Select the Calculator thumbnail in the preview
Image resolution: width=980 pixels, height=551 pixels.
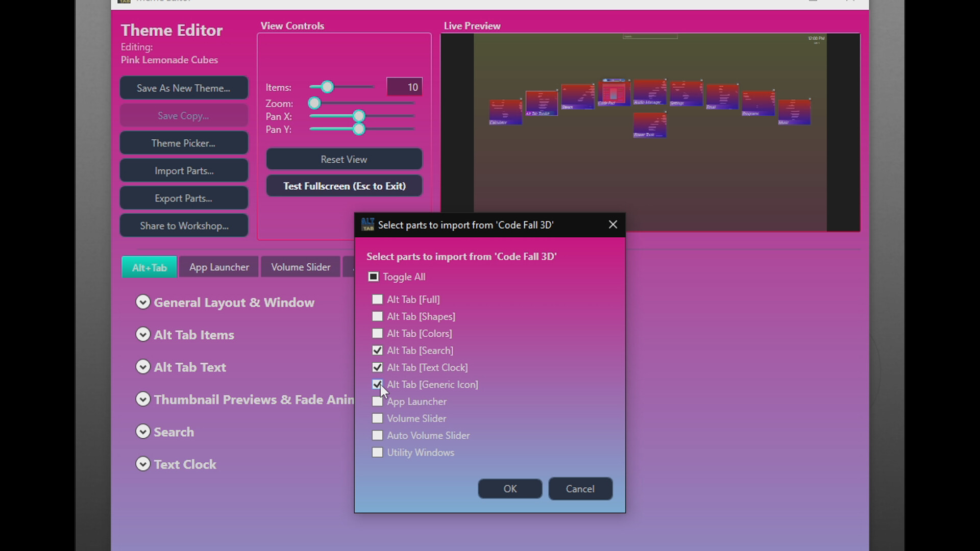[506, 112]
